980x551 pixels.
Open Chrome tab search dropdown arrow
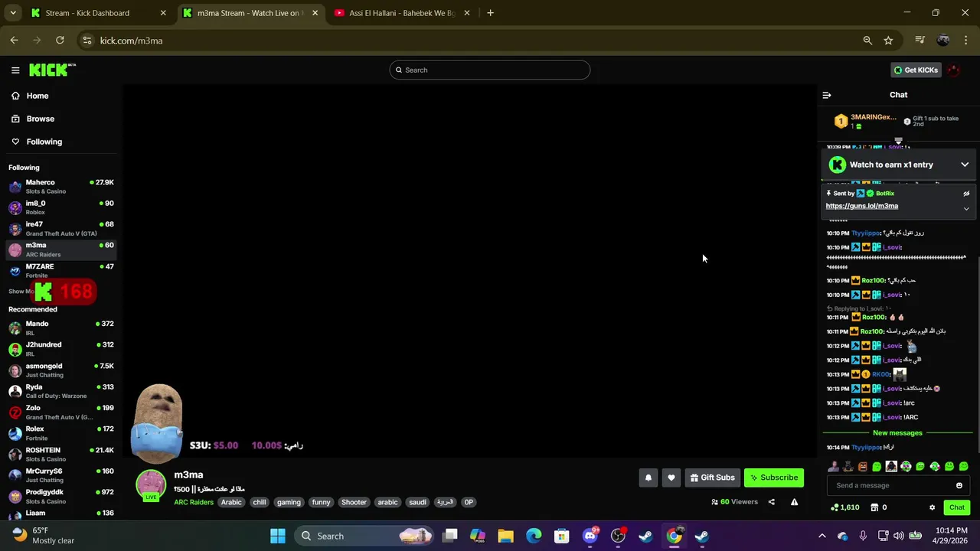pyautogui.click(x=13, y=13)
